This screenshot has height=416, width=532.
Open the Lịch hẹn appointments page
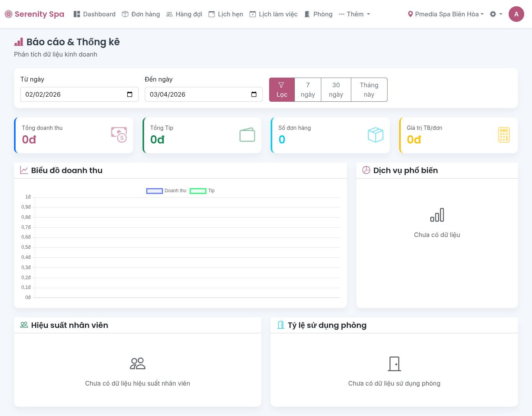226,14
